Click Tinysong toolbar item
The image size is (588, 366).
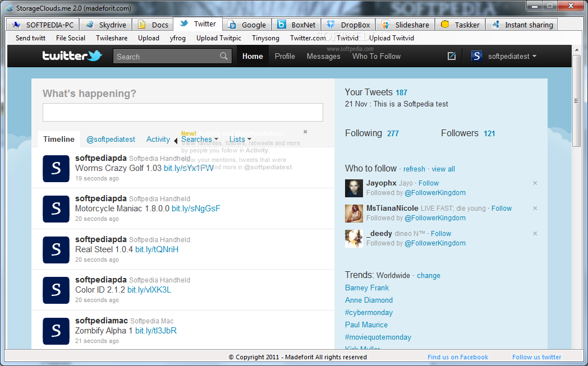click(265, 38)
